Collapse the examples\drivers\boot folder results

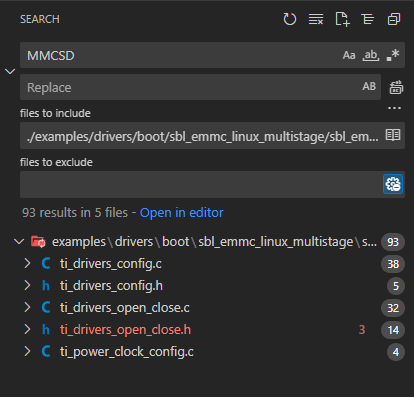(19, 241)
